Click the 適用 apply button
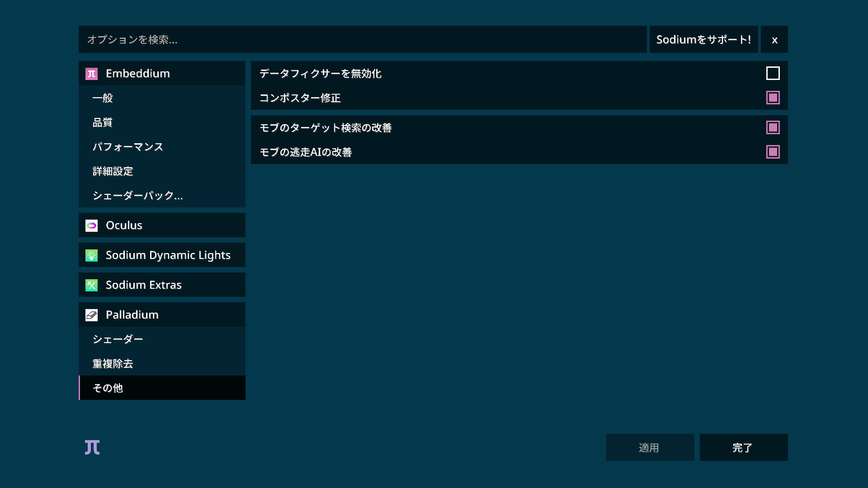 650,447
